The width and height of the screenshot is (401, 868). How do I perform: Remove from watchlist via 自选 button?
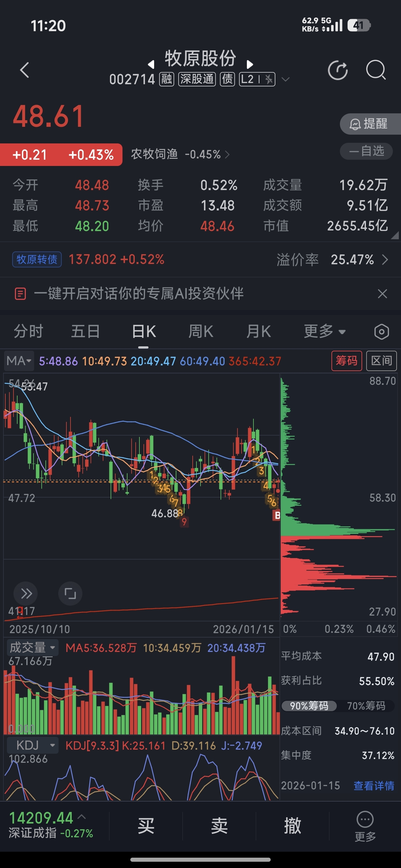click(366, 151)
